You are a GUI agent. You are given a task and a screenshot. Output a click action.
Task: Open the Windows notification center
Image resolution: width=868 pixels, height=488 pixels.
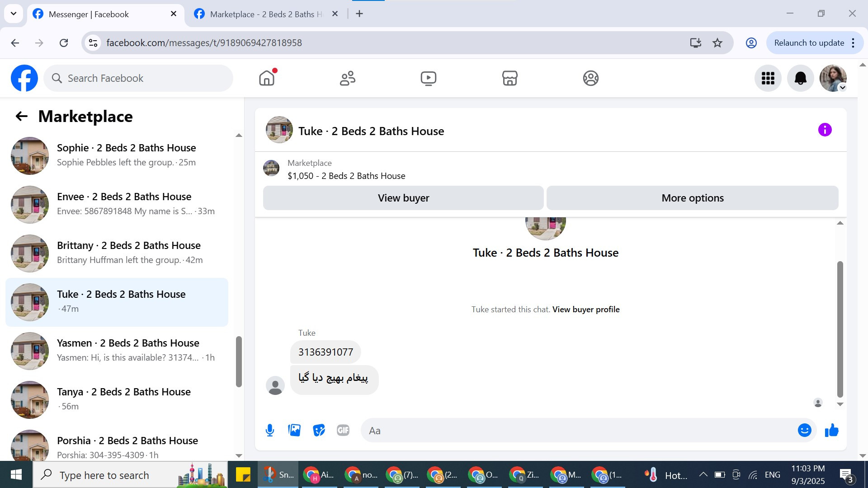click(846, 475)
